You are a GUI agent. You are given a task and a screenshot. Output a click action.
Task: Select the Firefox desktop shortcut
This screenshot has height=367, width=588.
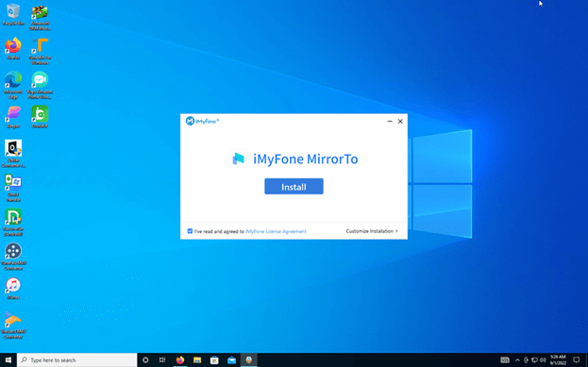[x=13, y=48]
